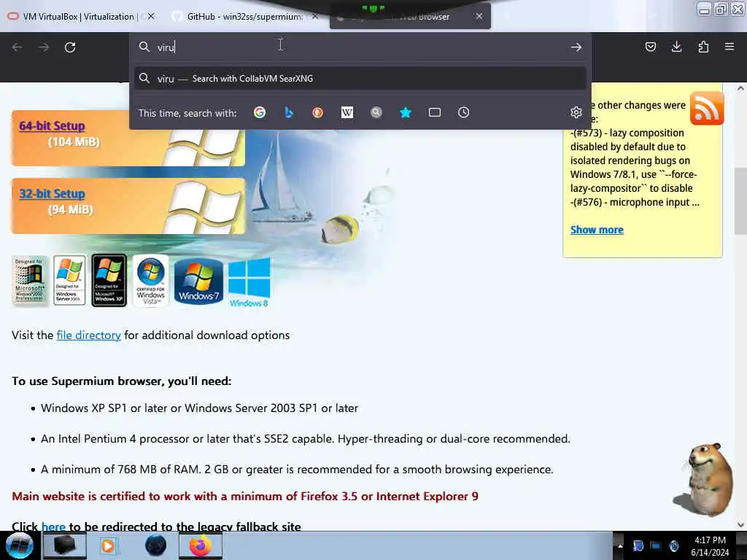Open the Windows Start orb
This screenshot has width=747, height=560.
[x=19, y=545]
